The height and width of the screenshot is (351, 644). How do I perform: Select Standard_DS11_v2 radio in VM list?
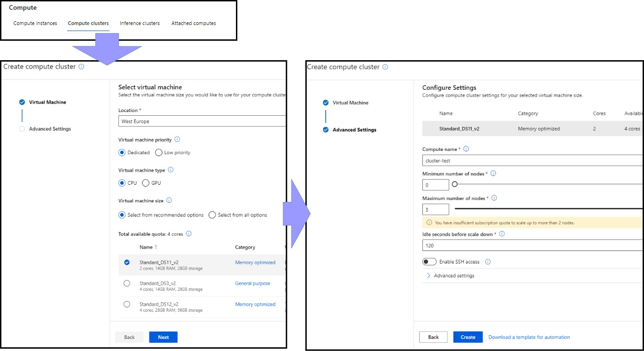click(127, 263)
